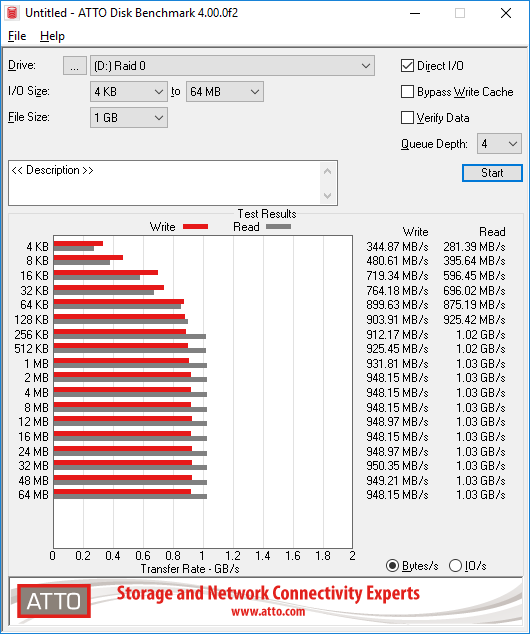Click the 950.35 MB/s write value
This screenshot has width=530, height=634.
(x=397, y=466)
